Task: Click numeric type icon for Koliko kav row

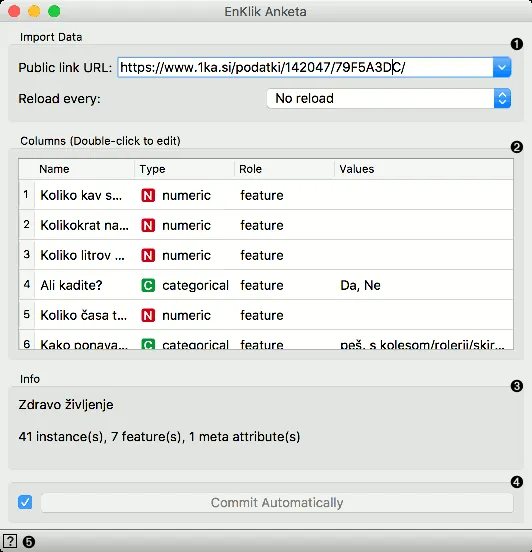Action: 148,195
